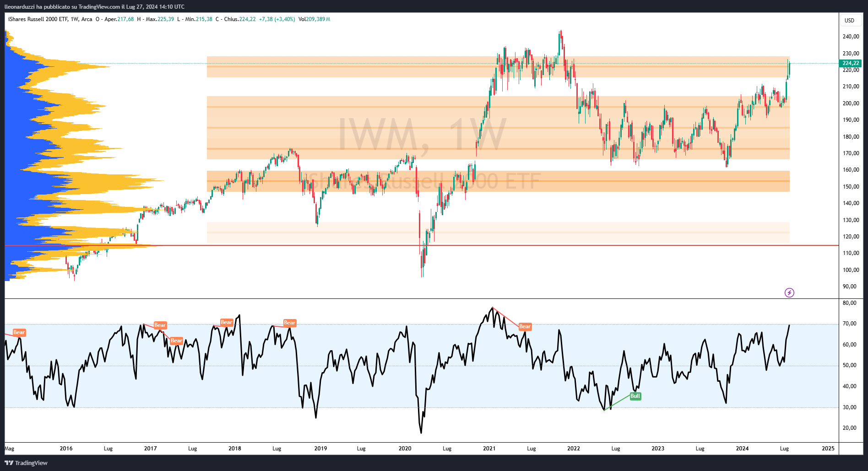
Task: Click the green Bull divergence label
Action: pyautogui.click(x=635, y=396)
